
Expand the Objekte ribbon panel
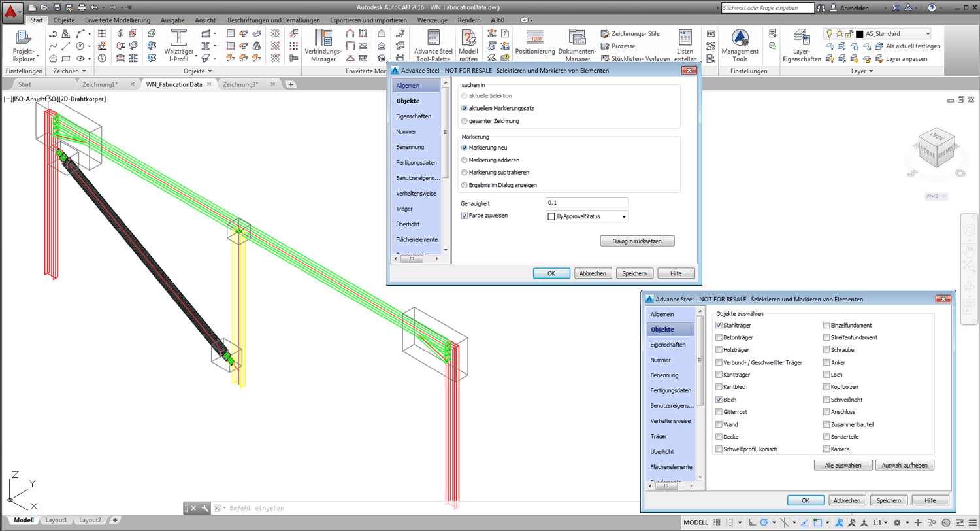pyautogui.click(x=198, y=71)
